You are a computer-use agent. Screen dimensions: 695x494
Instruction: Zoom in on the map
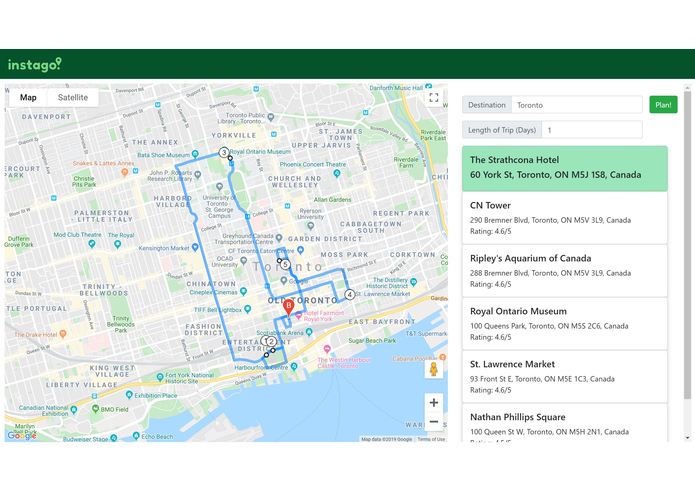point(433,402)
